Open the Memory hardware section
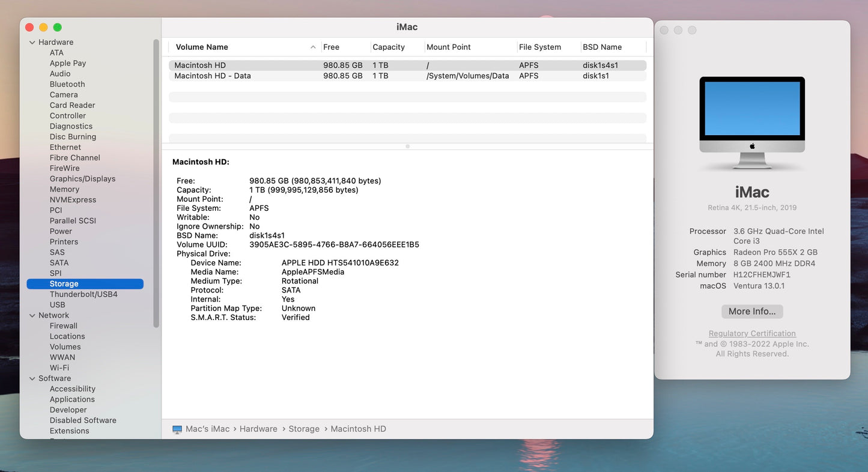 click(64, 189)
